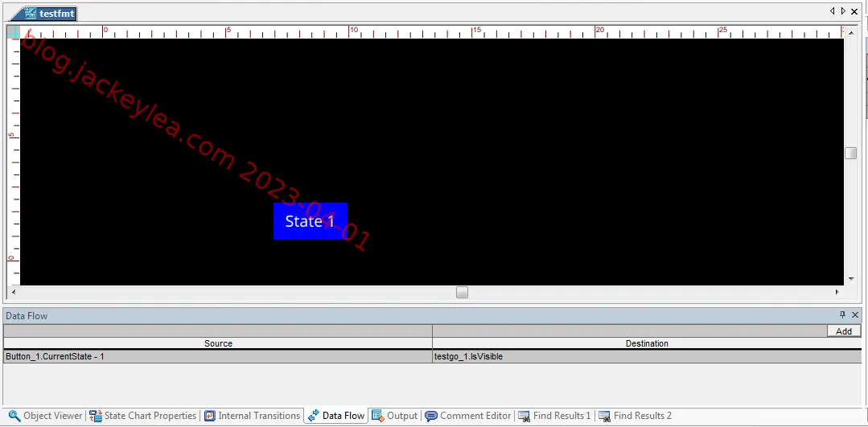Screen dimensions: 868x427
Task: Select the testfmt document tab
Action: click(43, 14)
